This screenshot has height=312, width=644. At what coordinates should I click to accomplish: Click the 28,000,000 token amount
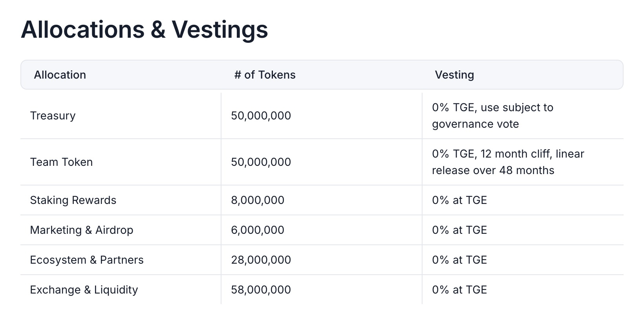point(261,260)
